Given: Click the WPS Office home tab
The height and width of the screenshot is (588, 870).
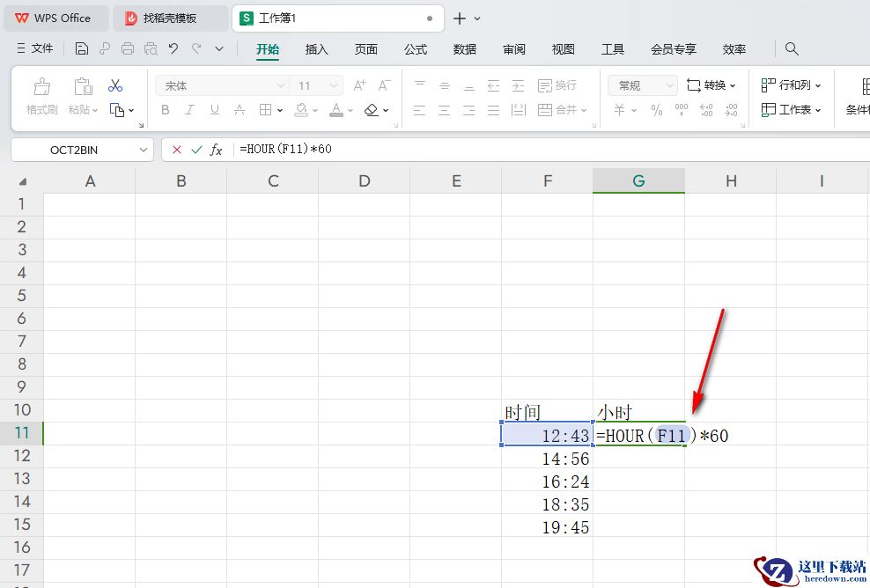Looking at the screenshot, I should [x=55, y=18].
